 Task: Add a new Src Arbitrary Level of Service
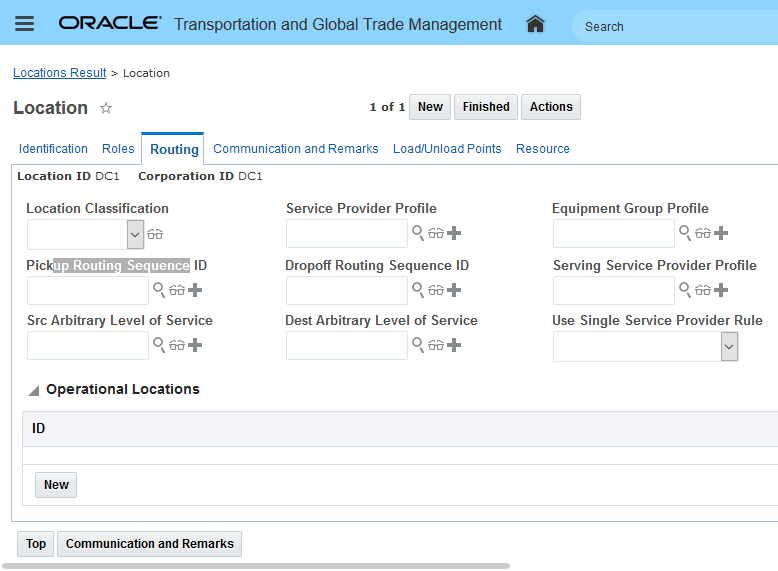coord(195,345)
